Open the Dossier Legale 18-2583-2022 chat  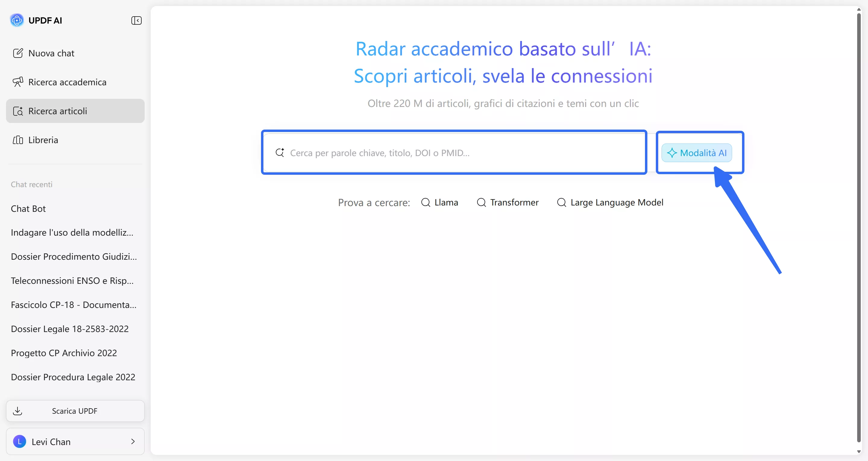[x=70, y=328]
